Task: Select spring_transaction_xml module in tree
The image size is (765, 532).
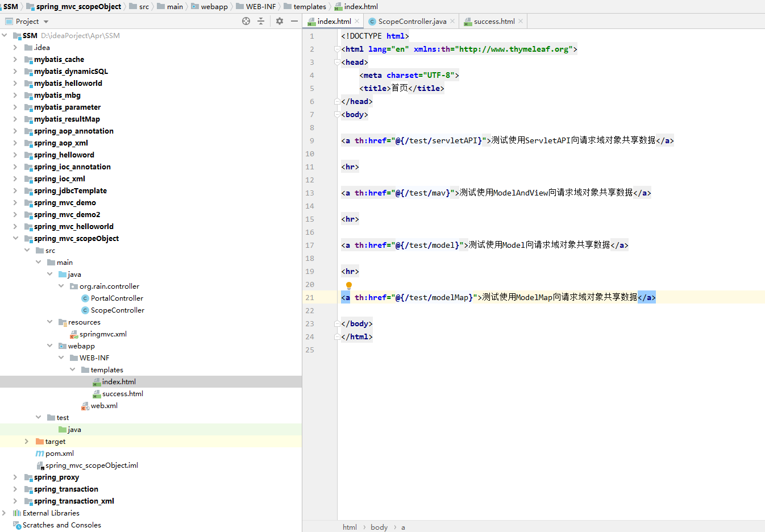Action: 74,501
